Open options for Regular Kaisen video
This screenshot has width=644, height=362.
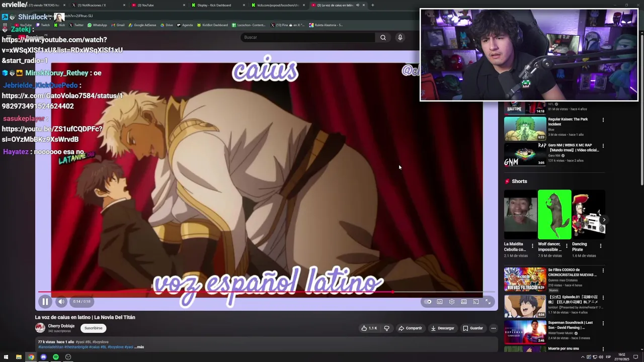pyautogui.click(x=603, y=120)
